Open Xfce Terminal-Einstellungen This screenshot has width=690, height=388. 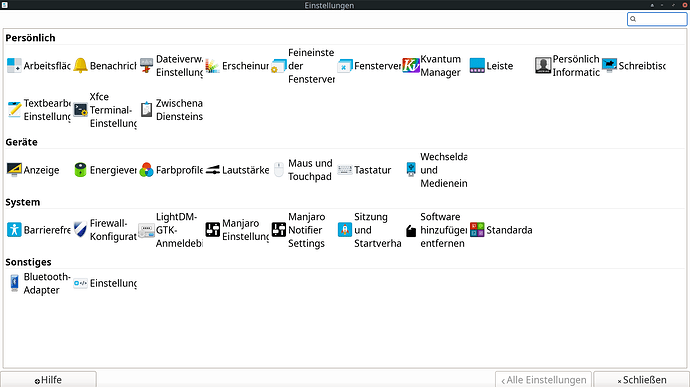tap(105, 110)
